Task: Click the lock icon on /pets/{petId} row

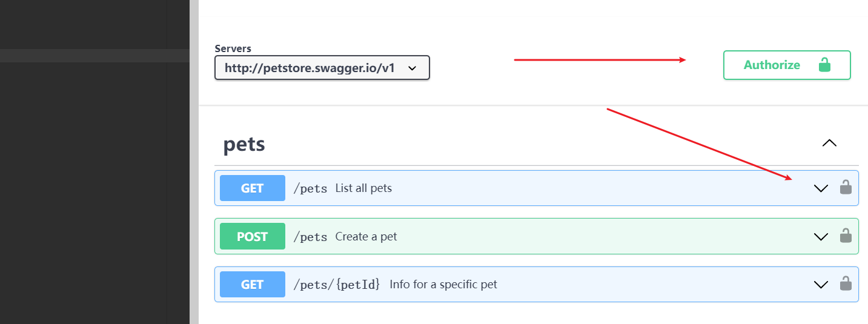Action: (x=846, y=284)
